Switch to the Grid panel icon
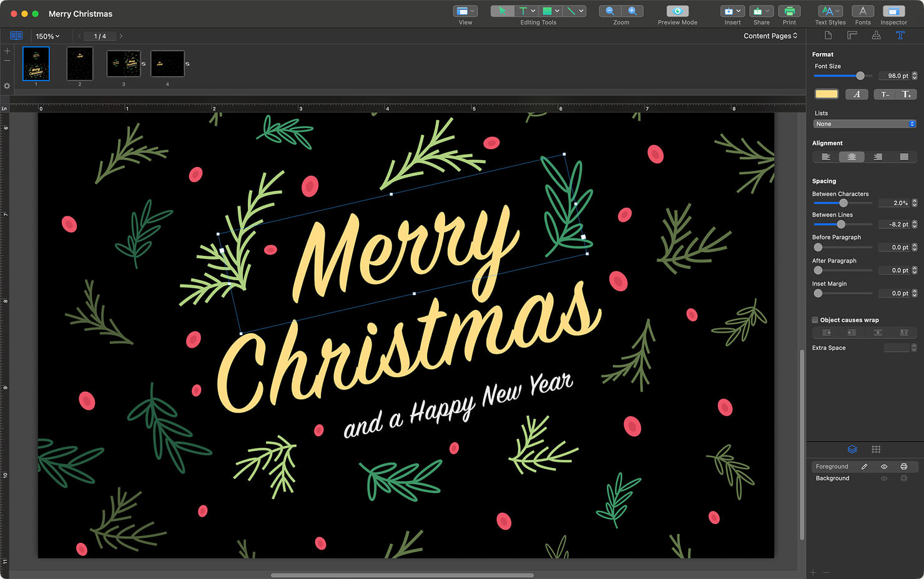Screen dimensions: 924x579 (x=877, y=449)
